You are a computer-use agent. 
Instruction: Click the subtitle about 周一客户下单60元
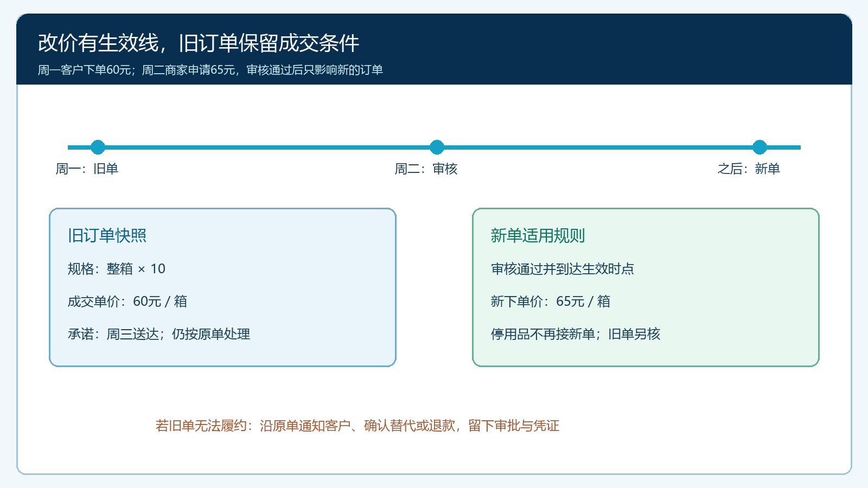[x=210, y=70]
